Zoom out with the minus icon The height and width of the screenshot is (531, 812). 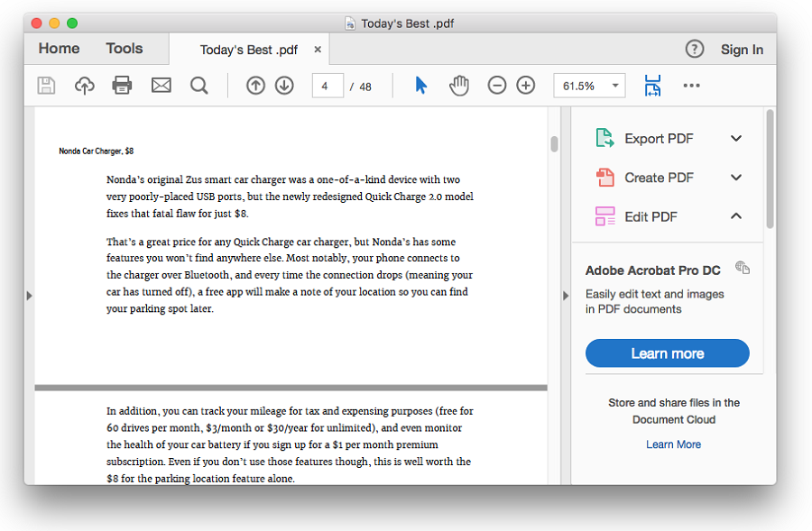pyautogui.click(x=497, y=86)
